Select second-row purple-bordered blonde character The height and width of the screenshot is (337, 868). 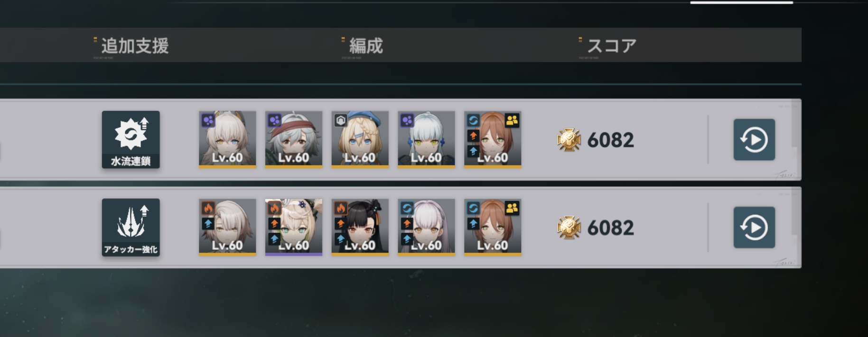(x=294, y=228)
